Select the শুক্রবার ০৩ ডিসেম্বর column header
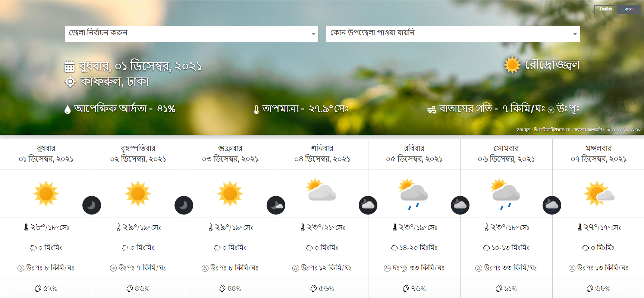This screenshot has height=298, width=644. [230, 154]
